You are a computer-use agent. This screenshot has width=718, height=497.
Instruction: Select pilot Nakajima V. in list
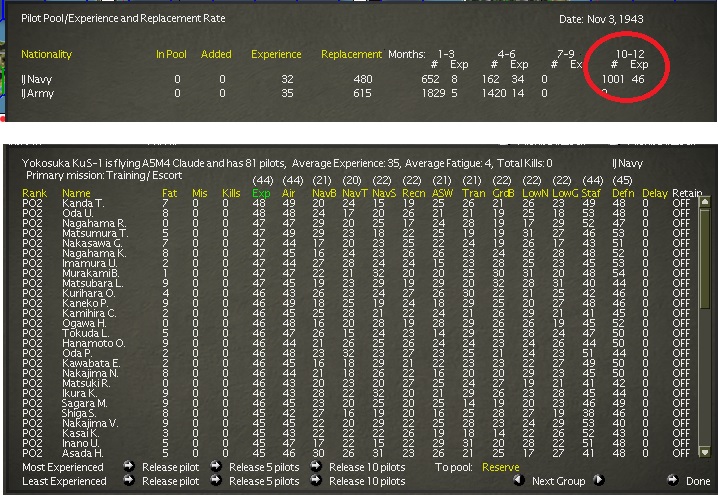90,424
